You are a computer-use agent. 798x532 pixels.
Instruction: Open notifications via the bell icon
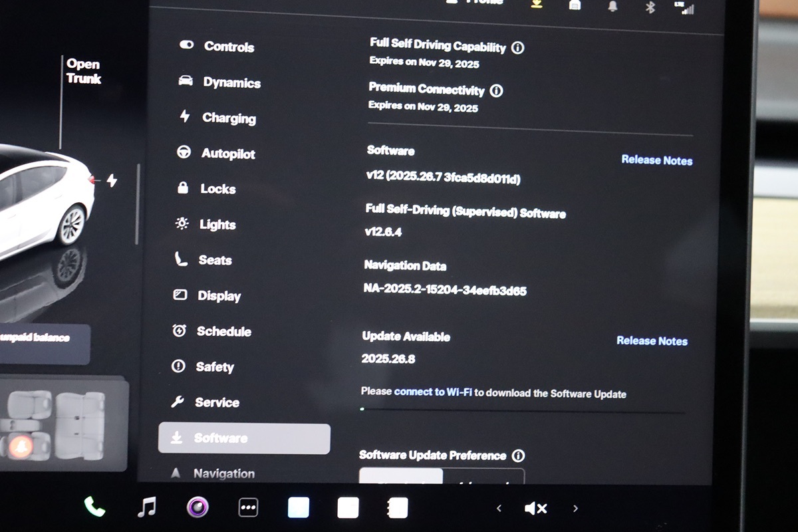pos(612,6)
